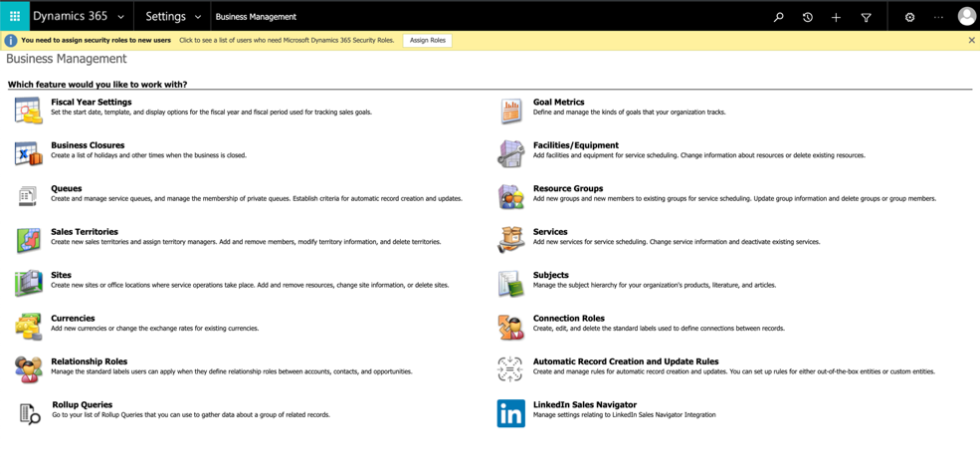Click the plus quick create icon
This screenshot has width=980, height=475.
pos(837,18)
